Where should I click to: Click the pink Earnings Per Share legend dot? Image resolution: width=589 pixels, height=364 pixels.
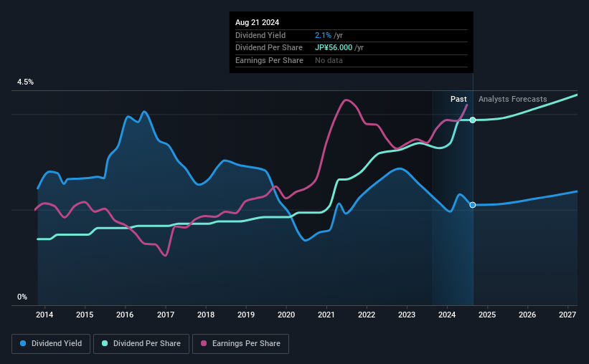[x=204, y=343]
